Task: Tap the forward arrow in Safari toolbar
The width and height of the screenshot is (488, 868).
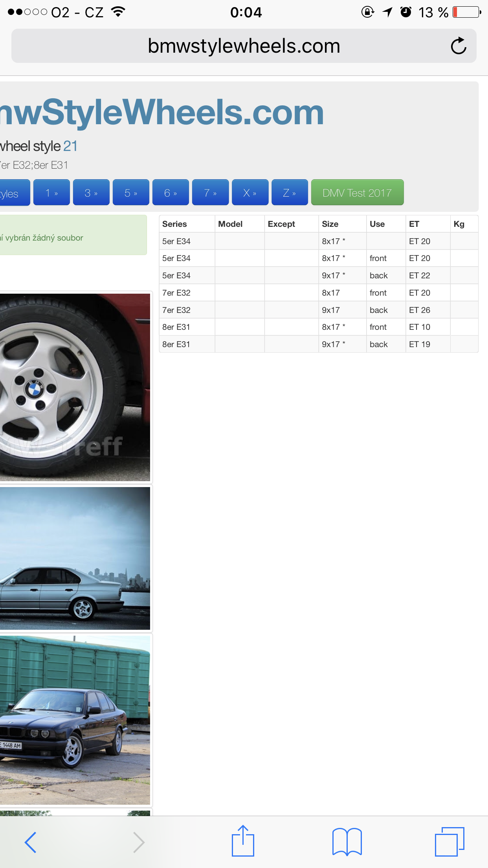Action: tap(139, 842)
